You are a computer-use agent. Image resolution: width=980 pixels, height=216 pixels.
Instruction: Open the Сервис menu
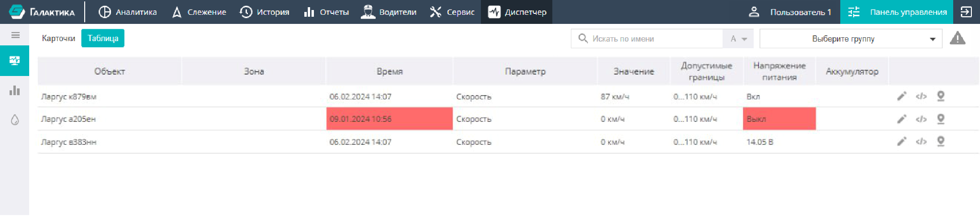tap(452, 12)
